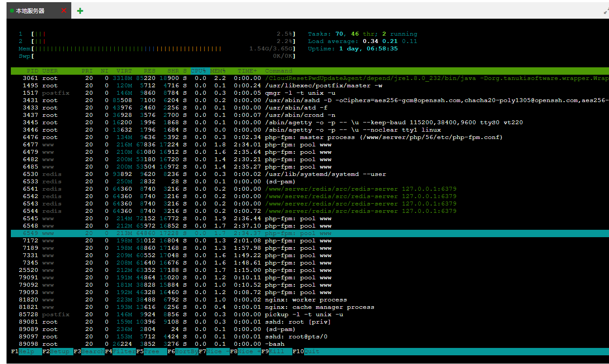Select process 6530 systemd --user row
The image size is (609, 364).
310,174
